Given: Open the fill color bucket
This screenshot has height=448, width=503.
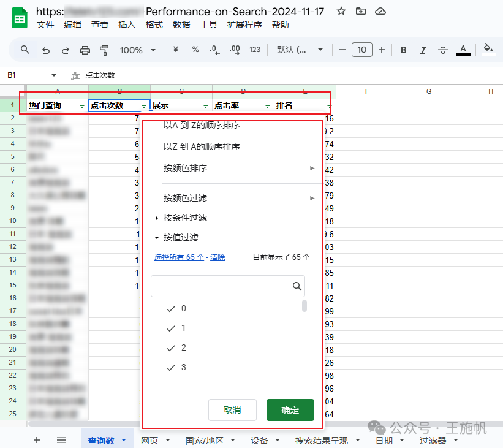Looking at the screenshot, I should 488,49.
